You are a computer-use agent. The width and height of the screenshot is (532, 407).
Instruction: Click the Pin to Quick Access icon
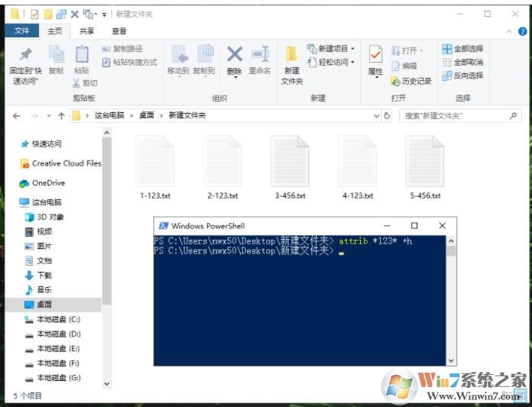25,54
